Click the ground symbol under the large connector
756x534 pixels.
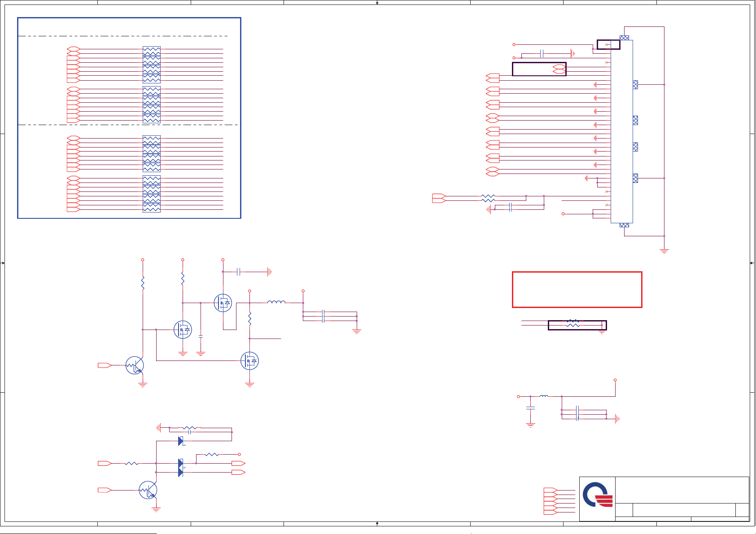[x=664, y=251]
